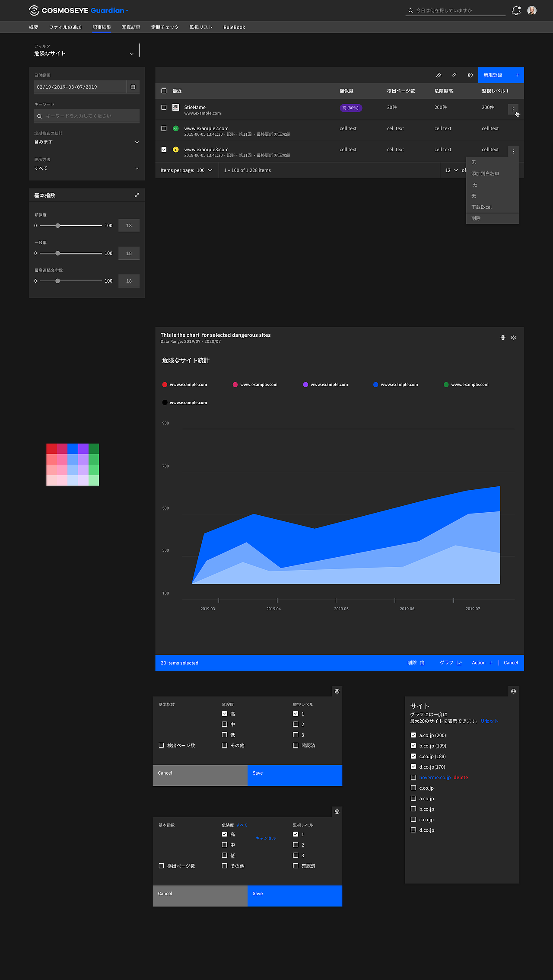Image resolution: width=553 pixels, height=980 pixels.
Task: Toggle the select-all checkbox in table header
Action: (x=164, y=91)
